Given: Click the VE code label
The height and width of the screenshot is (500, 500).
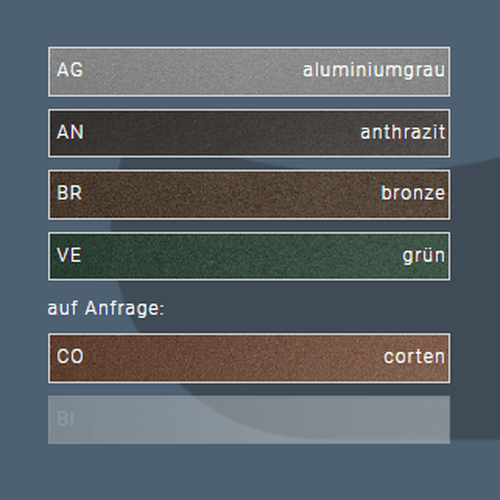Looking at the screenshot, I should [x=69, y=255].
